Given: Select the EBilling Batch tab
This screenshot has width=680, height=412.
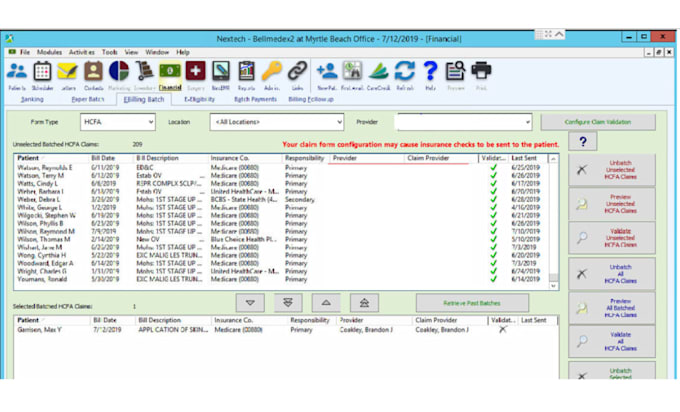Looking at the screenshot, I should (144, 99).
